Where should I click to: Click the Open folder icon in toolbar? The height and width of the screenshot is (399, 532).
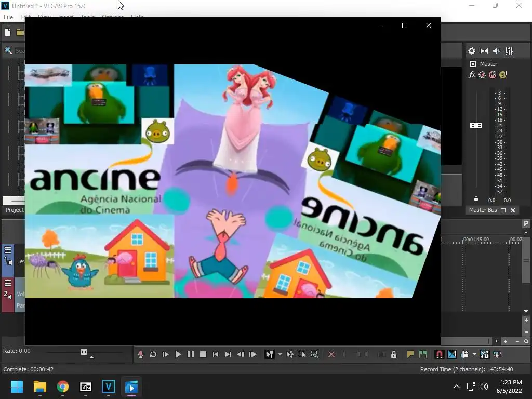tap(20, 32)
